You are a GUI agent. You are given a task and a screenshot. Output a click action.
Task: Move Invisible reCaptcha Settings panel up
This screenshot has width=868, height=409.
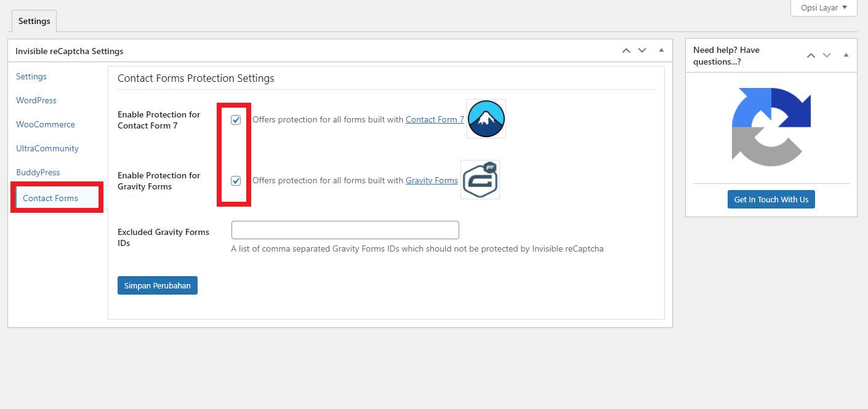tap(626, 50)
